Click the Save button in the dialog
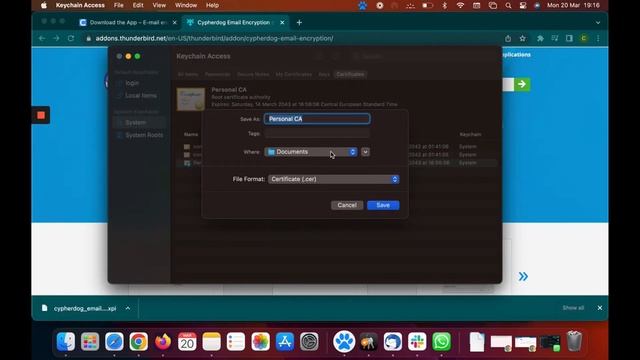Viewport: 640px width, 360px height. (383, 205)
